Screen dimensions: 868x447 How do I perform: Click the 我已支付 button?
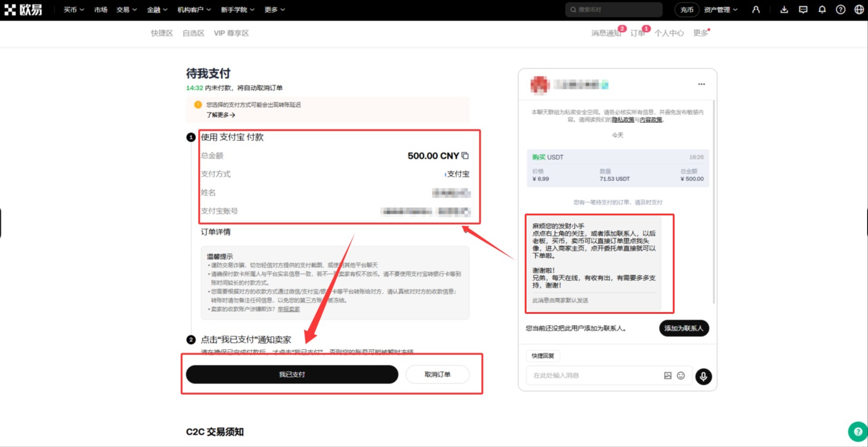pyautogui.click(x=292, y=374)
